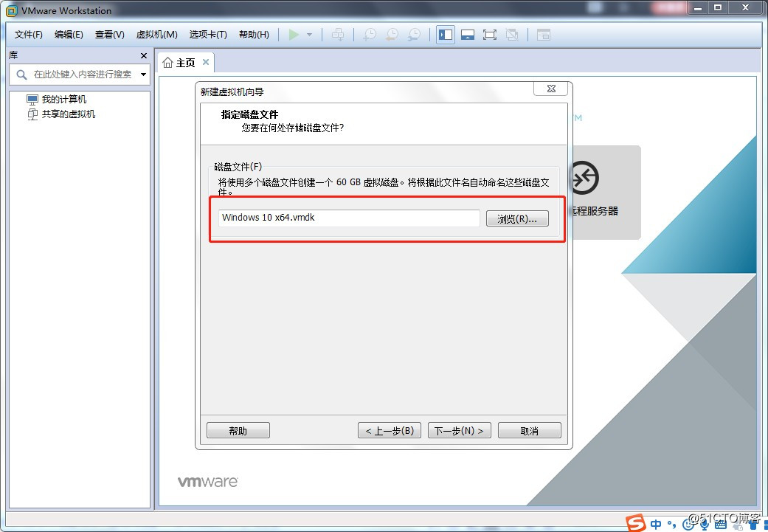The height and width of the screenshot is (532, 768).
Task: Close the 新建虚拟机向导 wizard dialog
Action: [x=551, y=89]
